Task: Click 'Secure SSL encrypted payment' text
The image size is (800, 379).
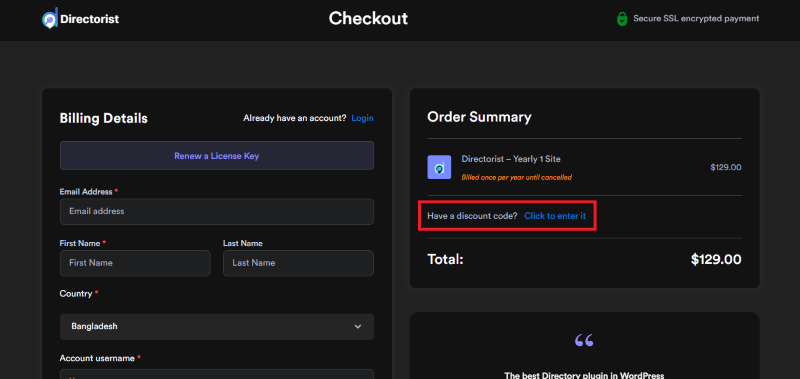Action: [696, 18]
